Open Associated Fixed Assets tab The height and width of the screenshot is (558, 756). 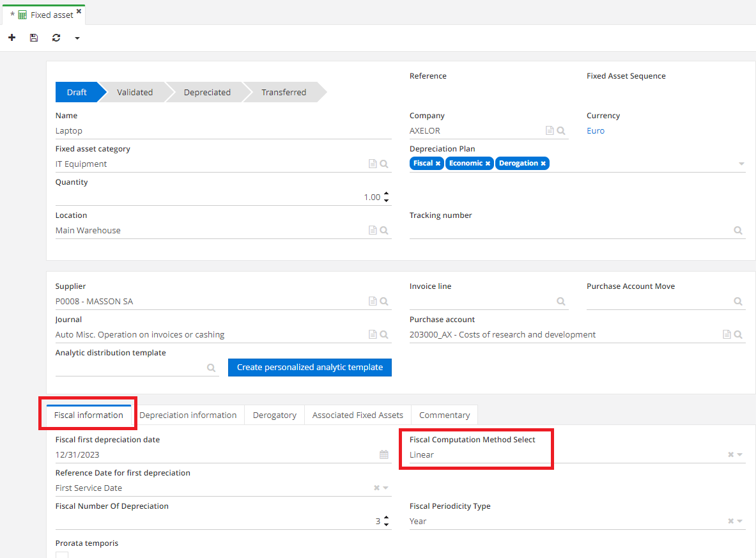pos(358,415)
